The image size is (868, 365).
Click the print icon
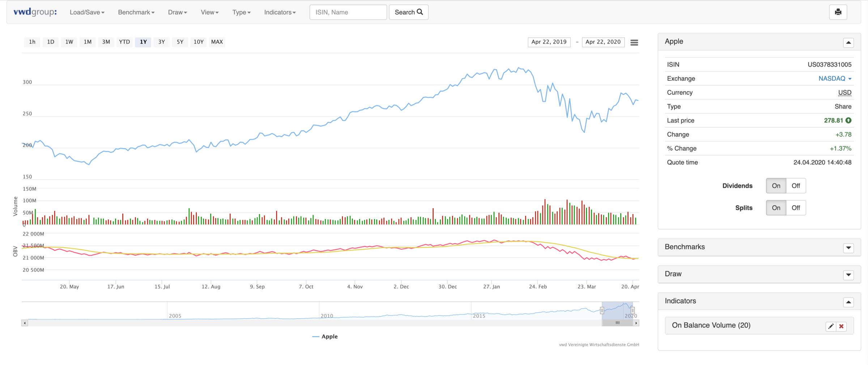[838, 12]
